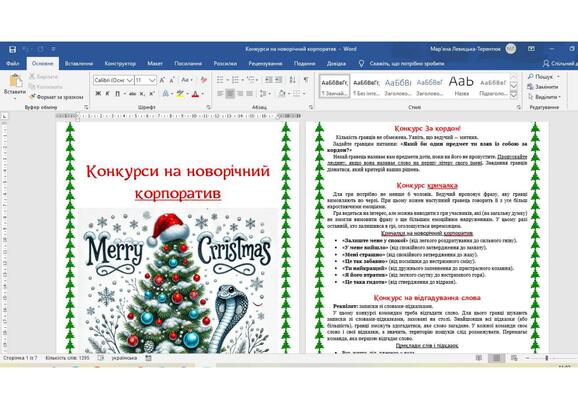
Task: Switch to the Макет tab
Action: (155, 63)
